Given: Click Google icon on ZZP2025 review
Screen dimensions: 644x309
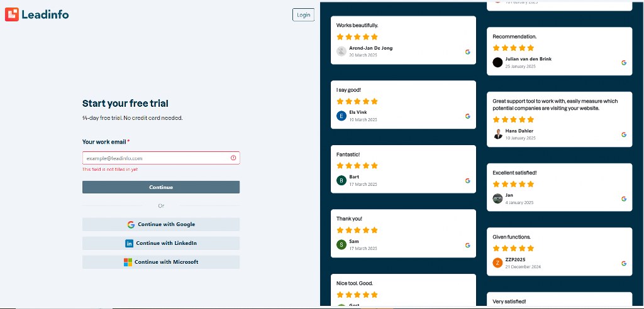Looking at the screenshot, I should tap(624, 263).
